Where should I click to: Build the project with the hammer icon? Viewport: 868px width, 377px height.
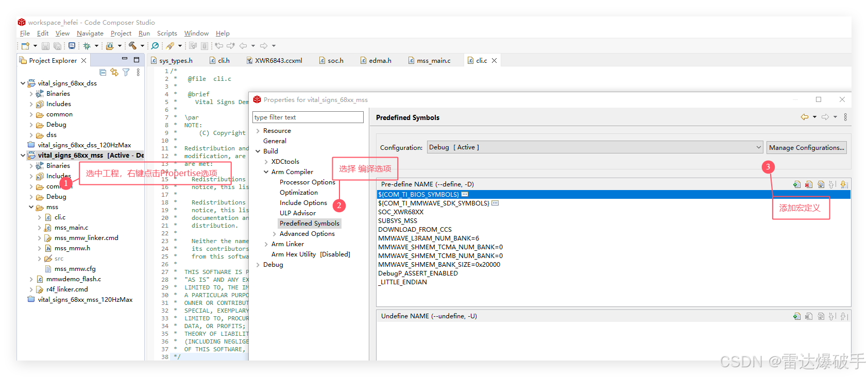132,45
